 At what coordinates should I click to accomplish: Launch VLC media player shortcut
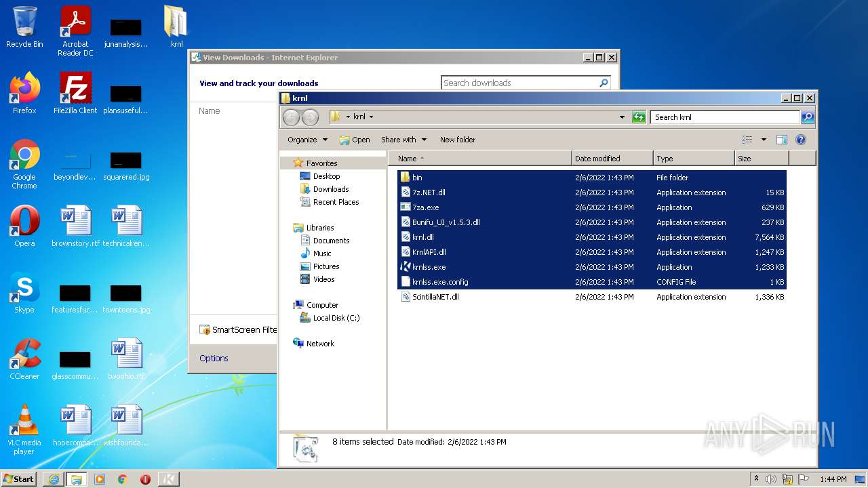coord(24,430)
